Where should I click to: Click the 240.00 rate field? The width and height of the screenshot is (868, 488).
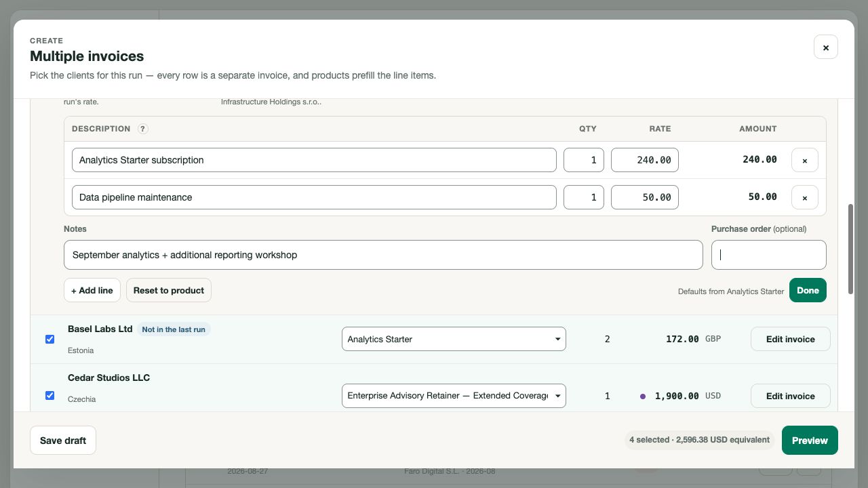click(x=645, y=160)
